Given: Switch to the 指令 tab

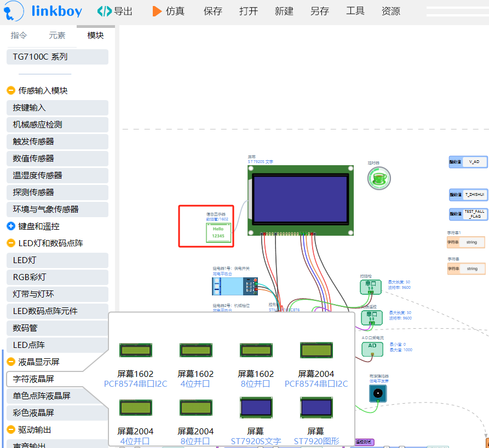Looking at the screenshot, I should tap(19, 35).
